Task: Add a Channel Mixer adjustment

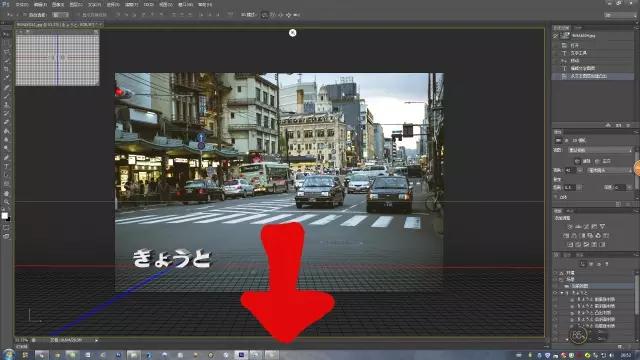Action: [598, 236]
